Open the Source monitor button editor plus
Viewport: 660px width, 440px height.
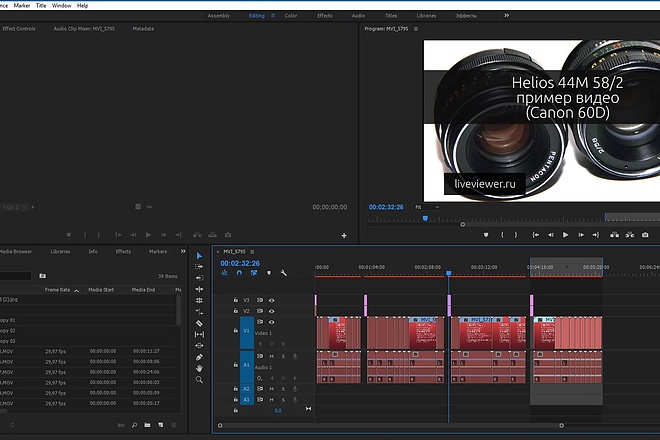click(344, 236)
